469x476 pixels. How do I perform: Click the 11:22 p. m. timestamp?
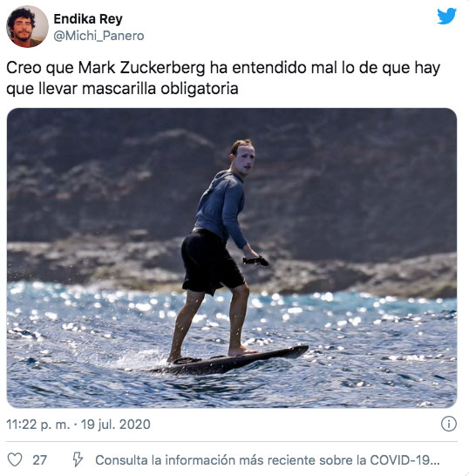coord(38,424)
